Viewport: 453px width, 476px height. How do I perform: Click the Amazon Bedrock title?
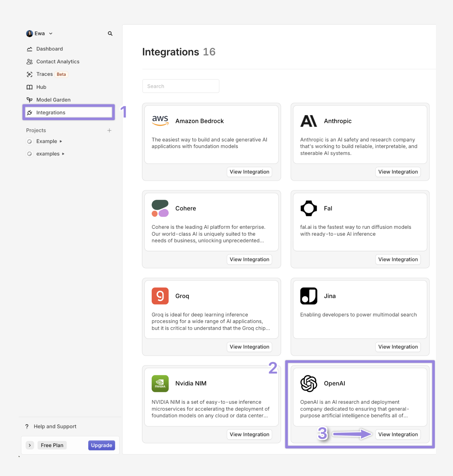[200, 121]
